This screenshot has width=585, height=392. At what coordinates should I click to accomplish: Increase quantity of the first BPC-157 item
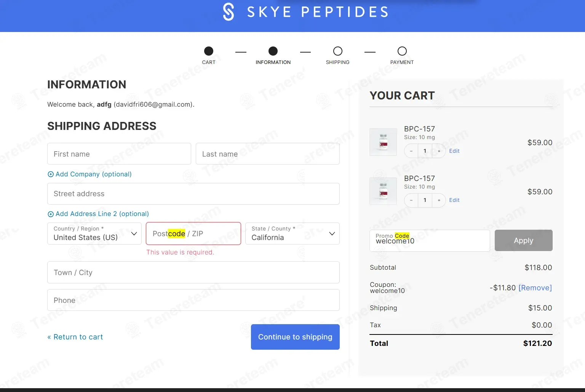click(x=439, y=151)
